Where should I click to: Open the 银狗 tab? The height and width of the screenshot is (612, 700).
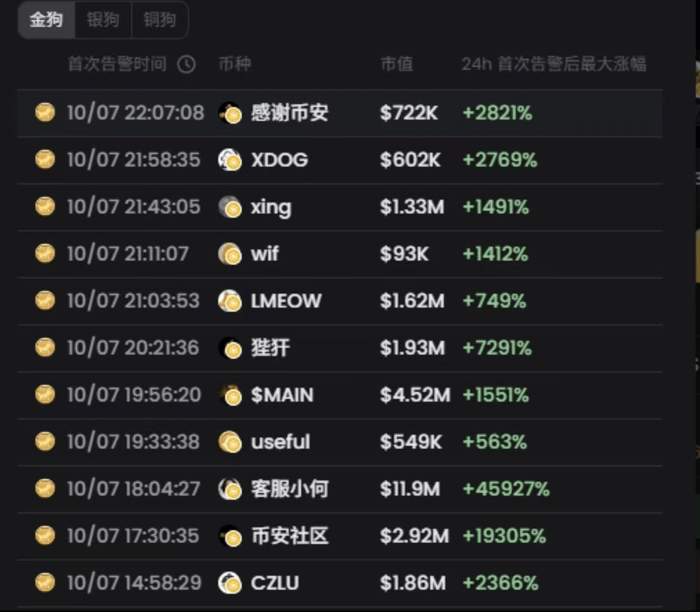(103, 20)
